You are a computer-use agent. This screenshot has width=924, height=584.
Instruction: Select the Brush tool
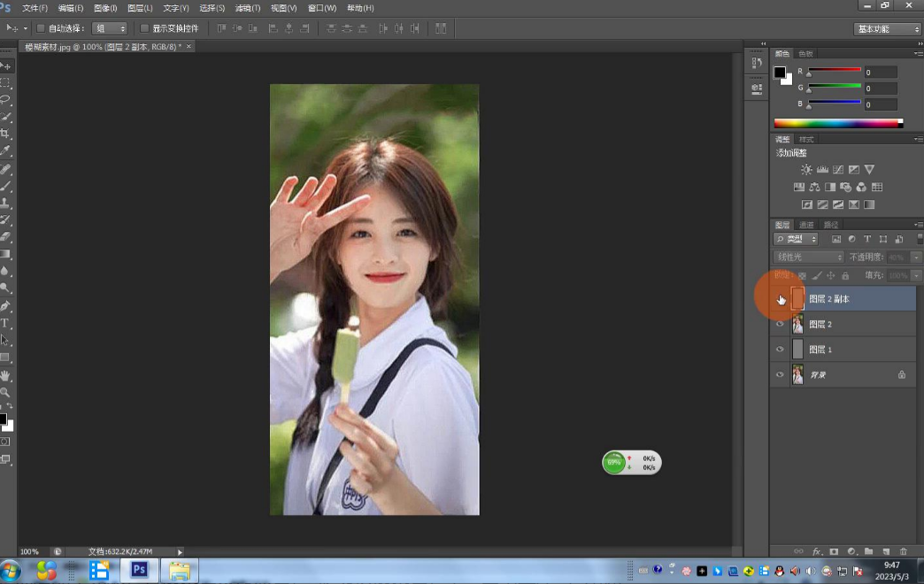(x=5, y=186)
